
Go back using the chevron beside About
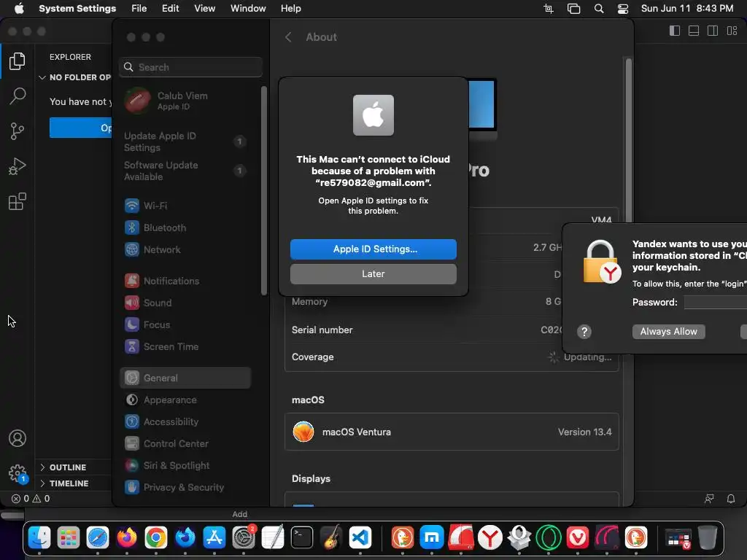(x=288, y=37)
